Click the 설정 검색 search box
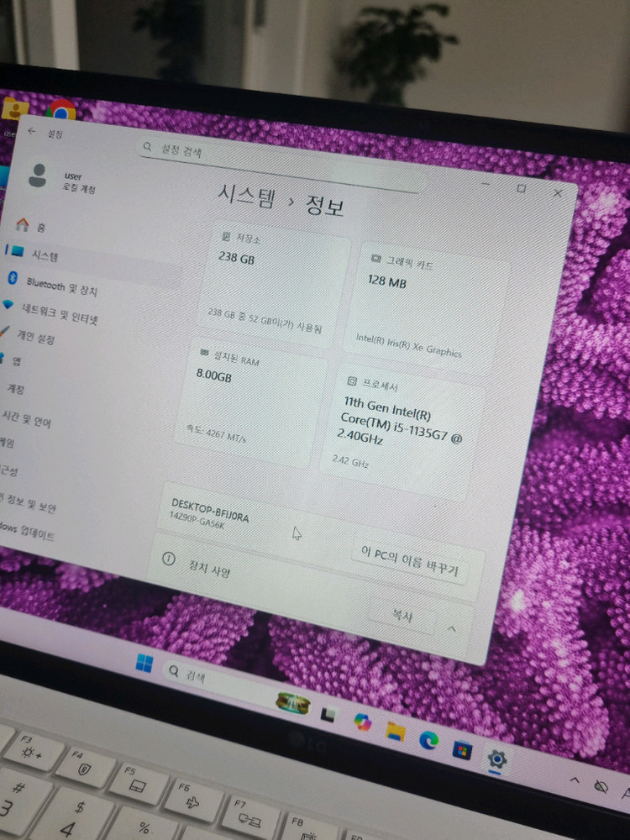Screen dimensions: 630x840 tap(277, 158)
